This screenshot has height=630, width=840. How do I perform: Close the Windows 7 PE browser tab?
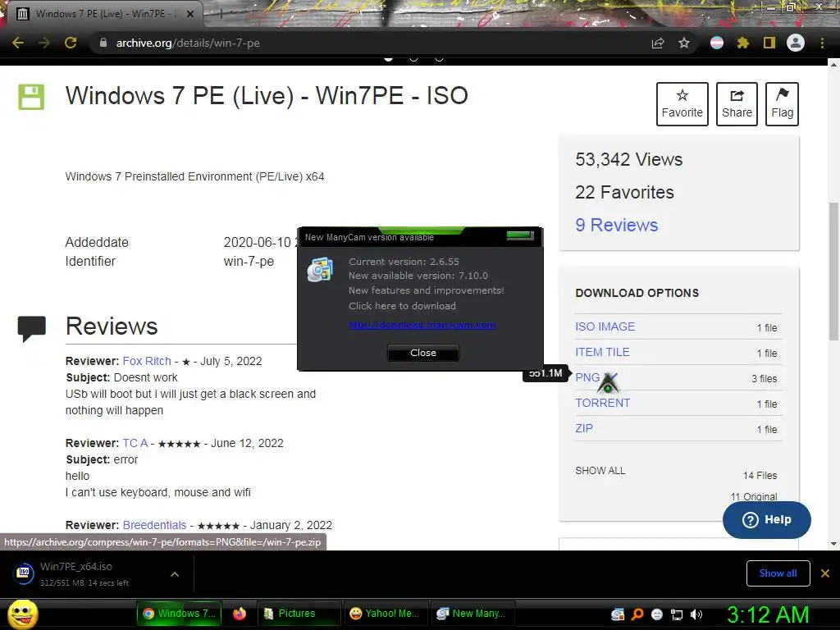point(189,14)
